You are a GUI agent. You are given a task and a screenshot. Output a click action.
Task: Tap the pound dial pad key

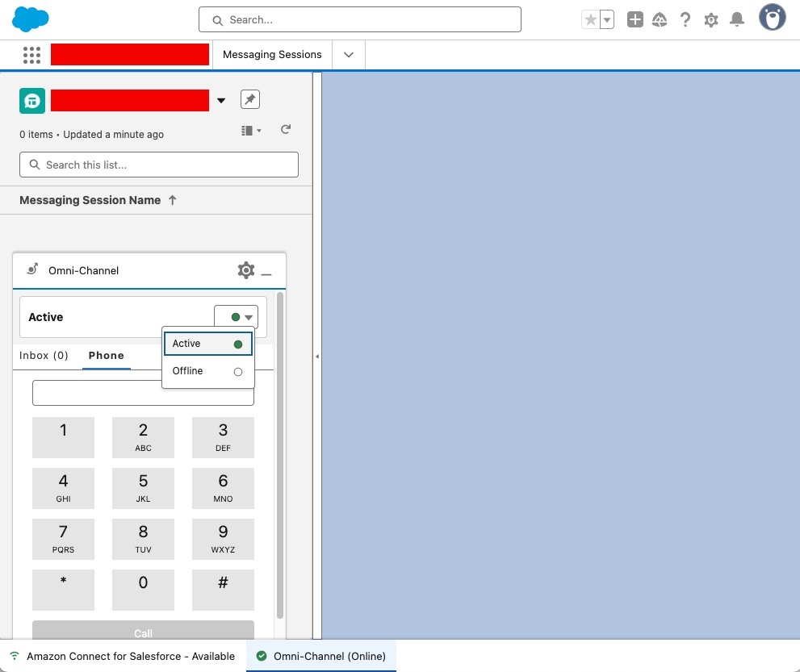click(223, 590)
